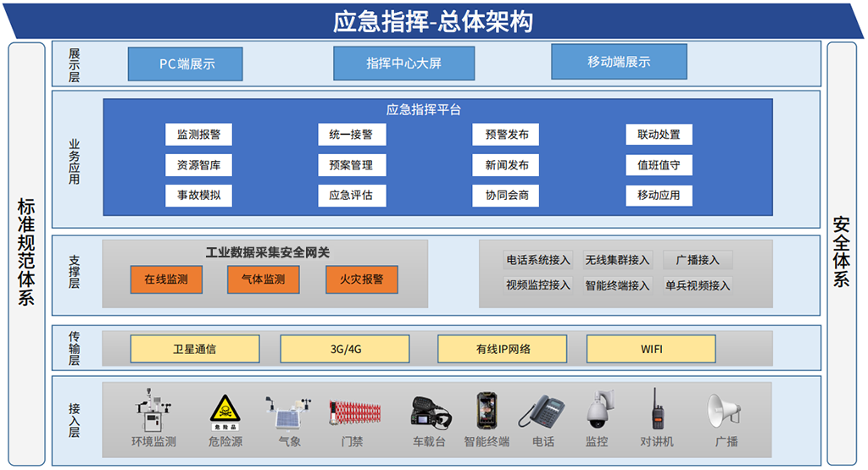
Task: Click the 移动应用 module
Action: click(659, 195)
